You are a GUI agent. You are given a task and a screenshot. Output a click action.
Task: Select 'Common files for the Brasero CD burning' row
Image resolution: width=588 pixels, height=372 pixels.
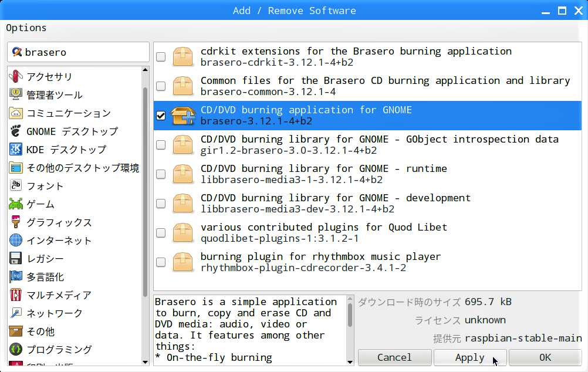coord(367,86)
